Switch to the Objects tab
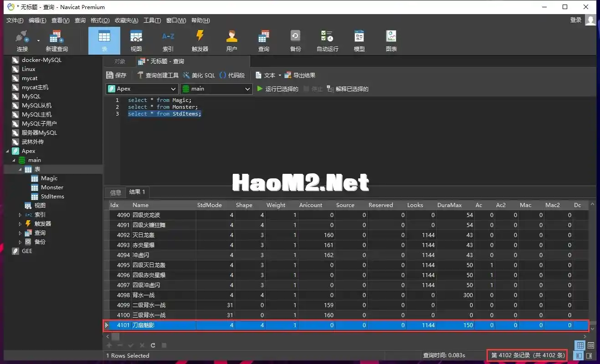600x364 pixels. point(120,61)
